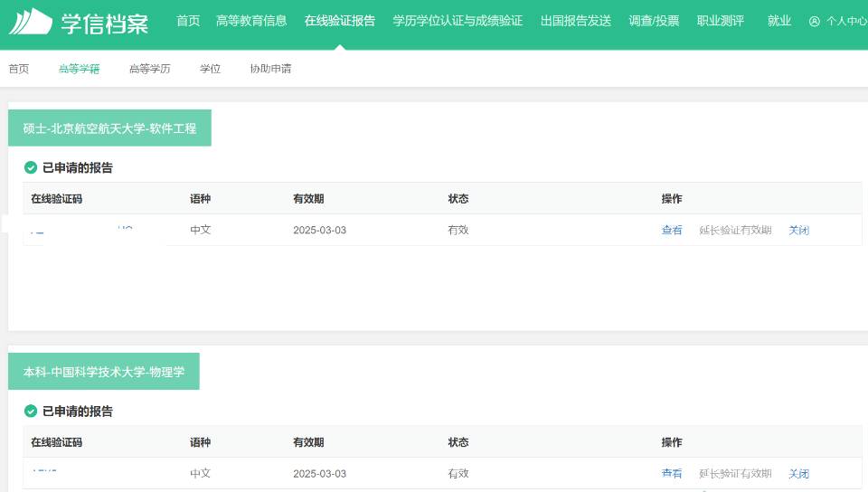Click 延长验证有效期 for master's report
The width and height of the screenshot is (868, 492).
tap(735, 231)
